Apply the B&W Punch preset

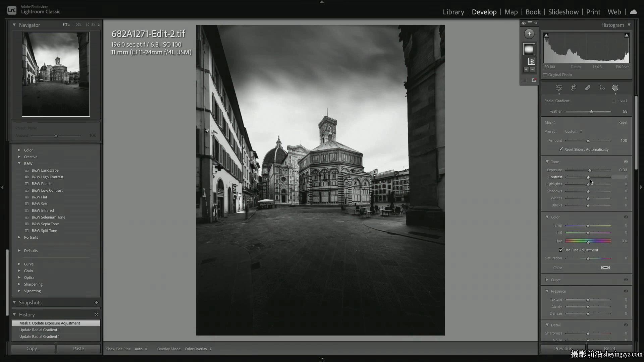[42, 184]
